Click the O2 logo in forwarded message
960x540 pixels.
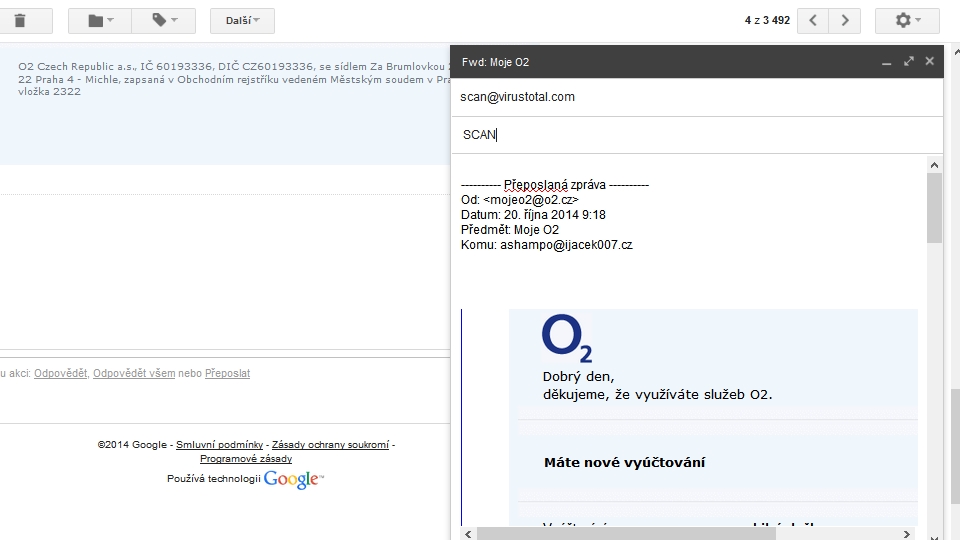pyautogui.click(x=567, y=340)
